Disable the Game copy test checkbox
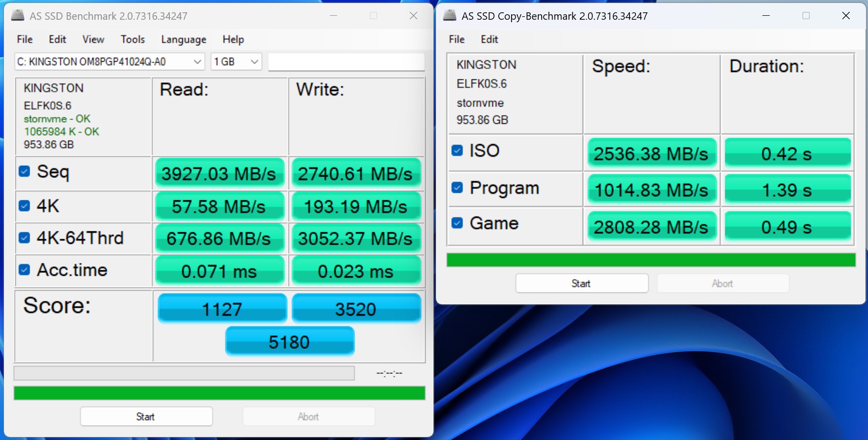 457,223
